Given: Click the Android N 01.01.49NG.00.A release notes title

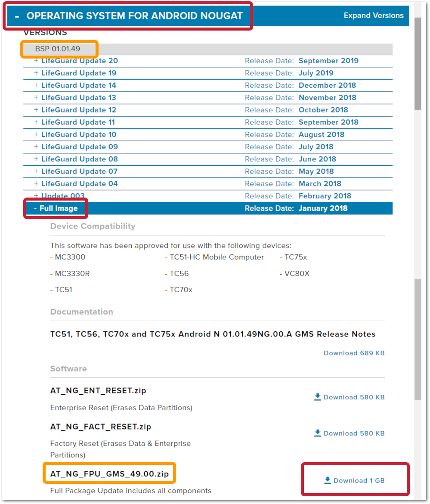Looking at the screenshot, I should coord(213,334).
